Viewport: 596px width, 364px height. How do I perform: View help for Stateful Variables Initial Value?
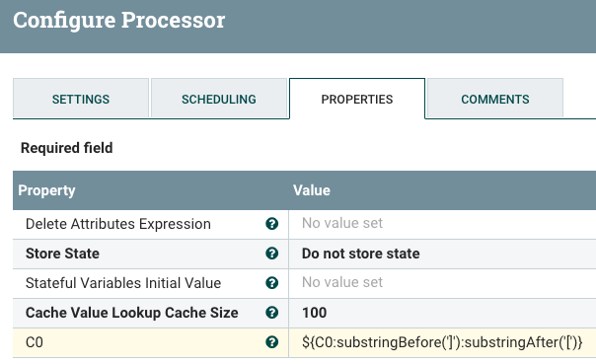(271, 283)
